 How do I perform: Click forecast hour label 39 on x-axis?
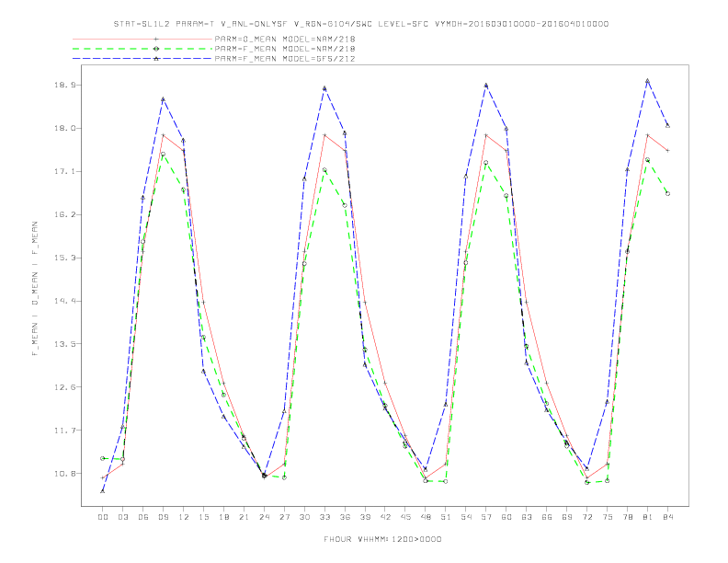pos(365,517)
